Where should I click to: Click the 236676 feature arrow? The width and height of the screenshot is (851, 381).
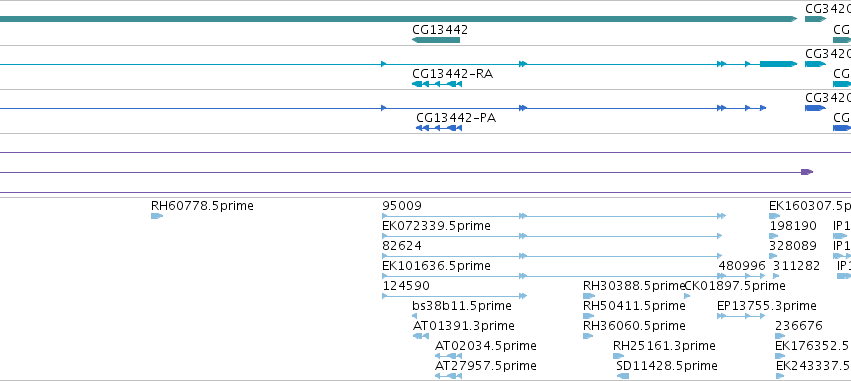(780, 336)
